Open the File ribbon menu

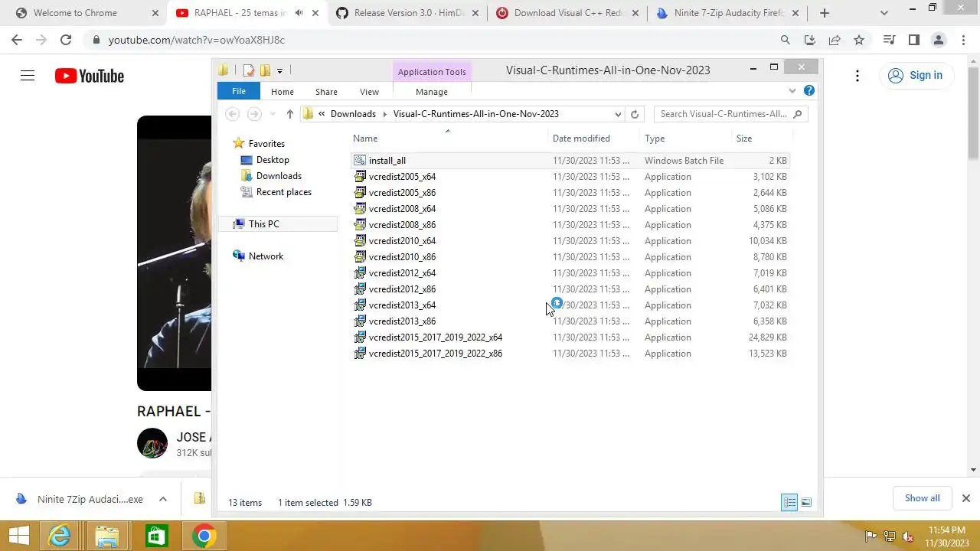pos(239,91)
